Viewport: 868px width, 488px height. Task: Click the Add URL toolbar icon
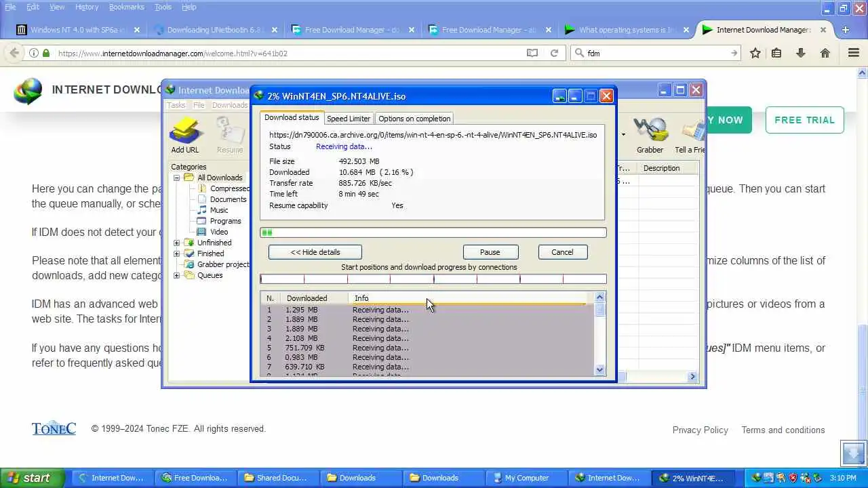tap(185, 130)
